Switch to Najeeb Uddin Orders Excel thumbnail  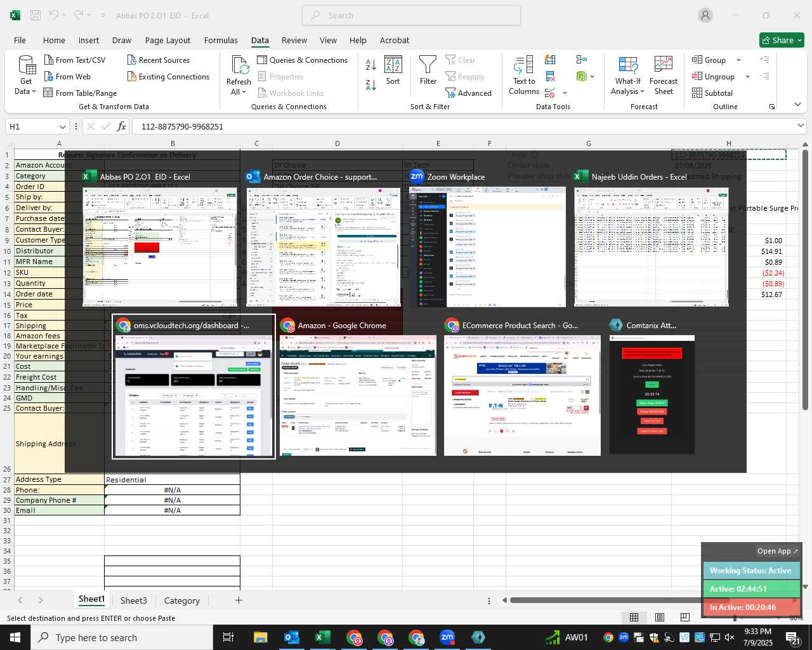(652, 239)
